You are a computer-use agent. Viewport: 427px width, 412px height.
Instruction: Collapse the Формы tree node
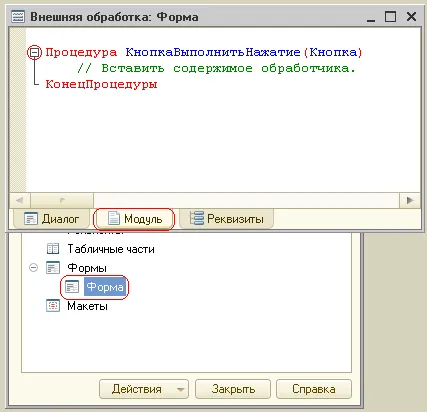tap(33, 268)
